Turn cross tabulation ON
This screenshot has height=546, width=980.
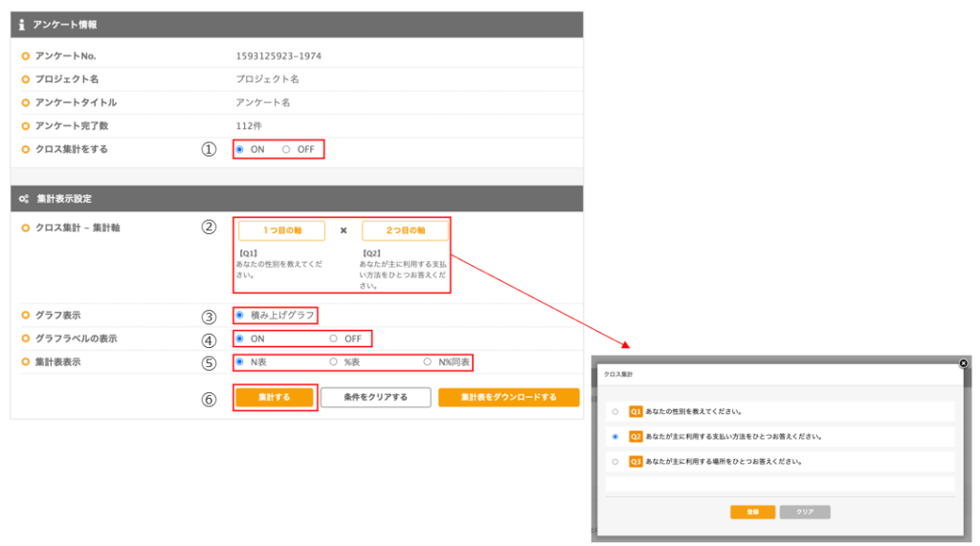click(240, 149)
